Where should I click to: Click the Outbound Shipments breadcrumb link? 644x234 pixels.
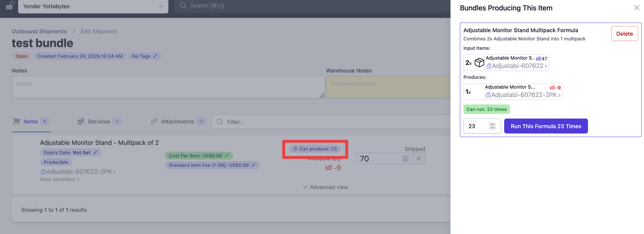[39, 31]
